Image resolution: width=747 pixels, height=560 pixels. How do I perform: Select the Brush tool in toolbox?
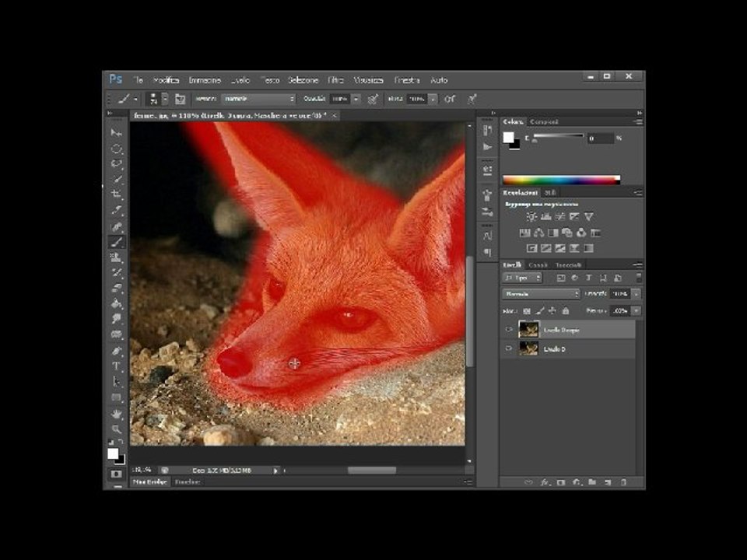click(x=116, y=242)
